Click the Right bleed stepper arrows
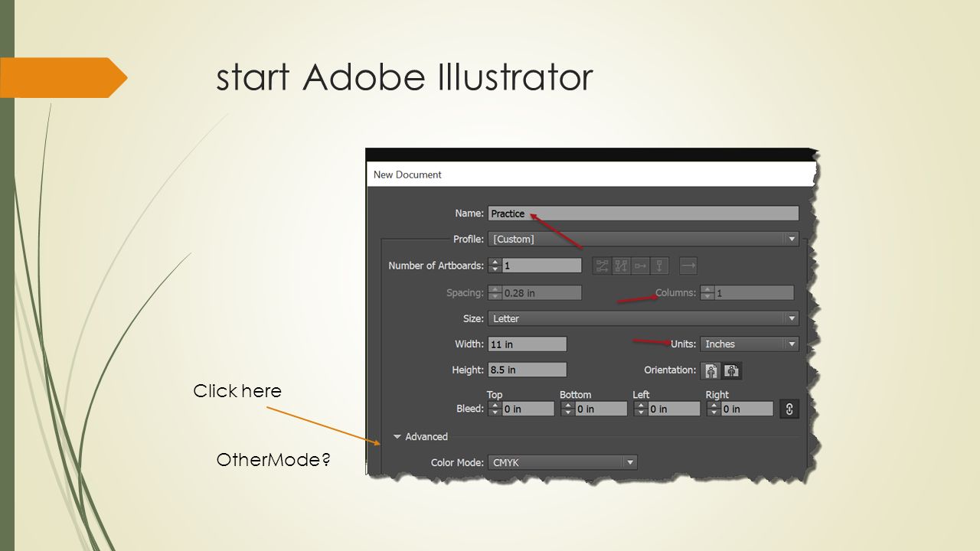 click(x=714, y=409)
